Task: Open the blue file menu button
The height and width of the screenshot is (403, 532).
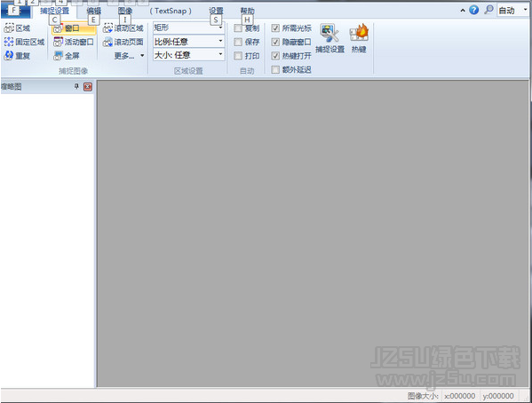Action: coord(15,11)
